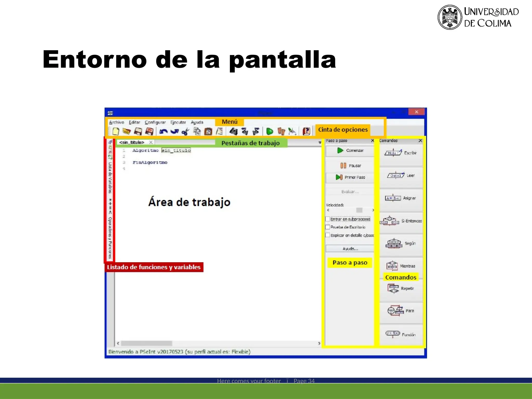Cut with the scissors icon

[x=185, y=132]
